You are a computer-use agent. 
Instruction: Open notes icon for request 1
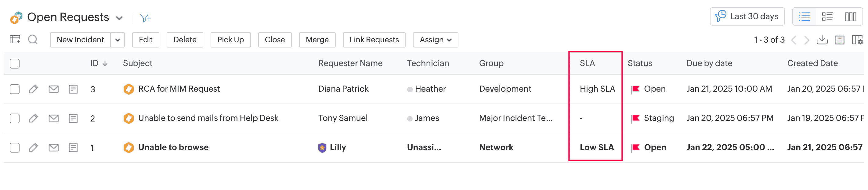[73, 148]
